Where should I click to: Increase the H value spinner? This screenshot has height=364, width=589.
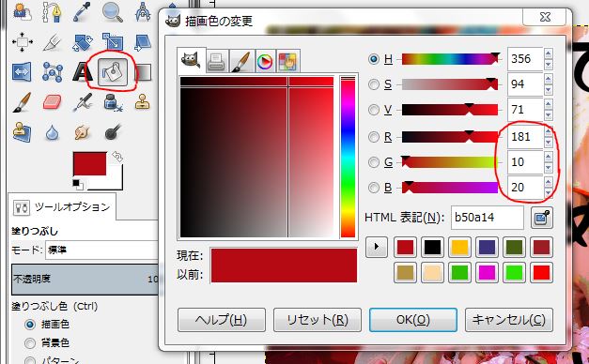tap(549, 53)
